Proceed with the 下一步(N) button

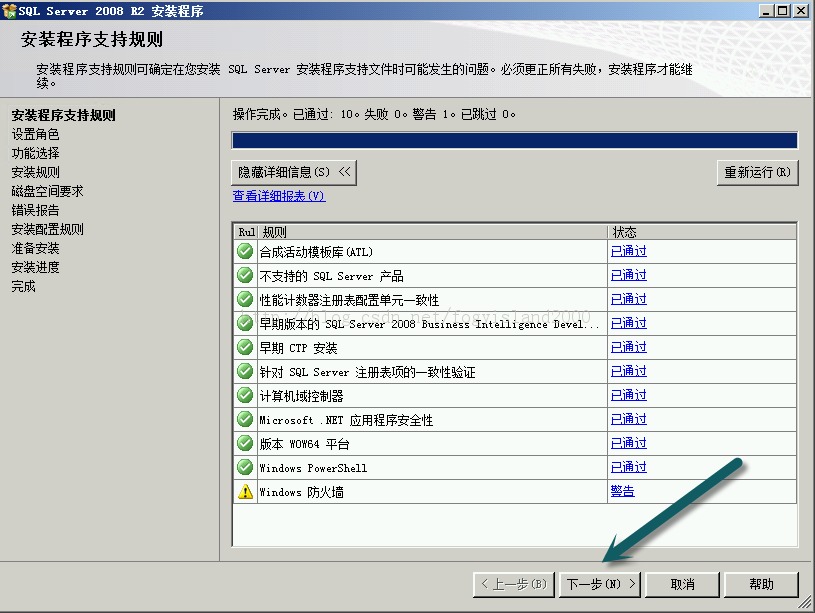click(x=600, y=584)
